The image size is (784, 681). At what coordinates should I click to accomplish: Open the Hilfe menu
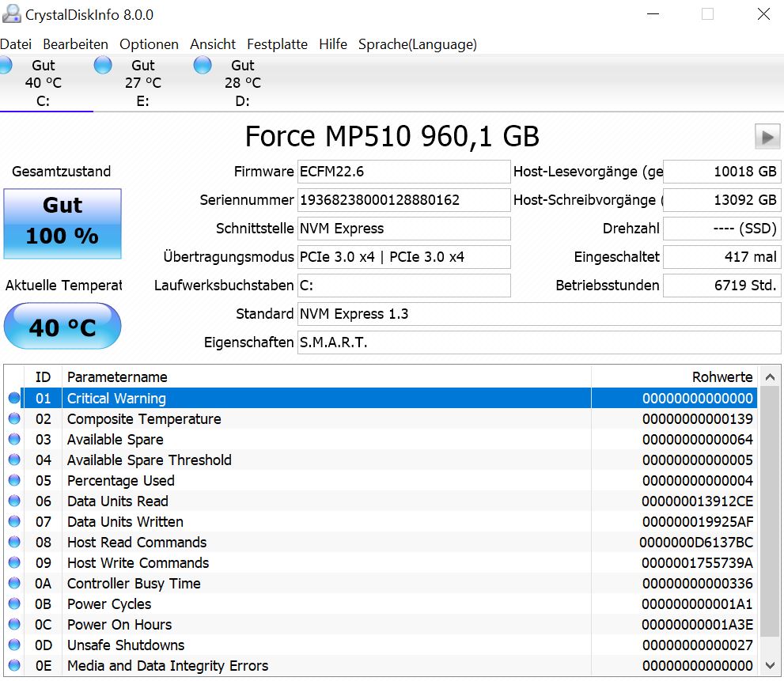333,44
